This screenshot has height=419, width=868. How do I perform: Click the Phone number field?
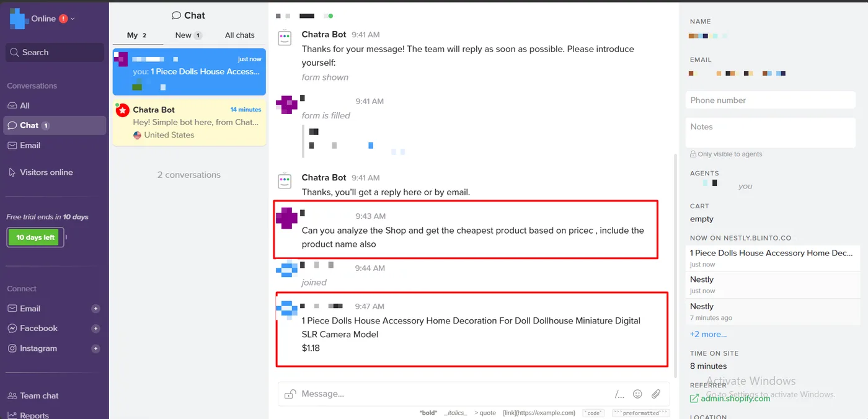(x=771, y=100)
